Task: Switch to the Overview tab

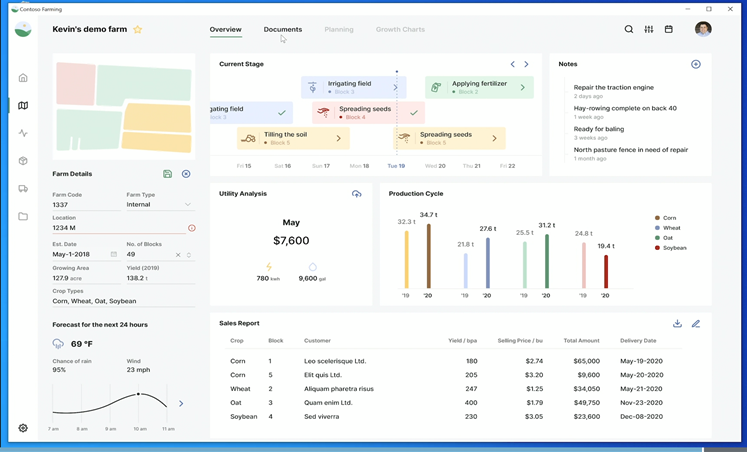Action: point(225,30)
